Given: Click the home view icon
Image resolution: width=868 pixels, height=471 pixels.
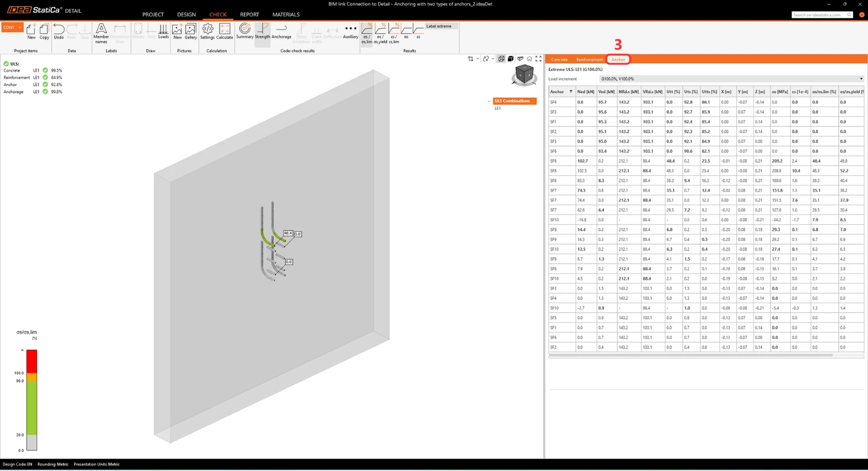Looking at the screenshot, I should pos(529,59).
